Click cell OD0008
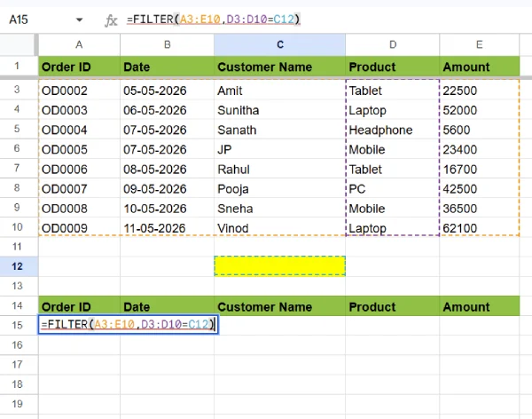 click(x=79, y=209)
